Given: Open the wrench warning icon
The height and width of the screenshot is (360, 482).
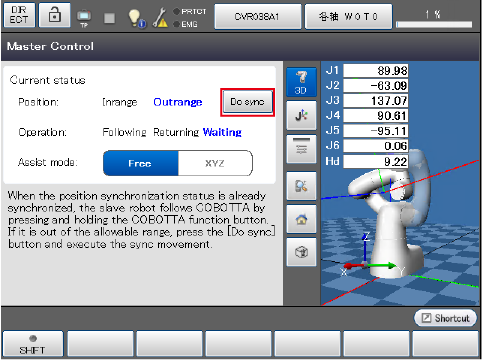Looking at the screenshot, I should 160,18.
